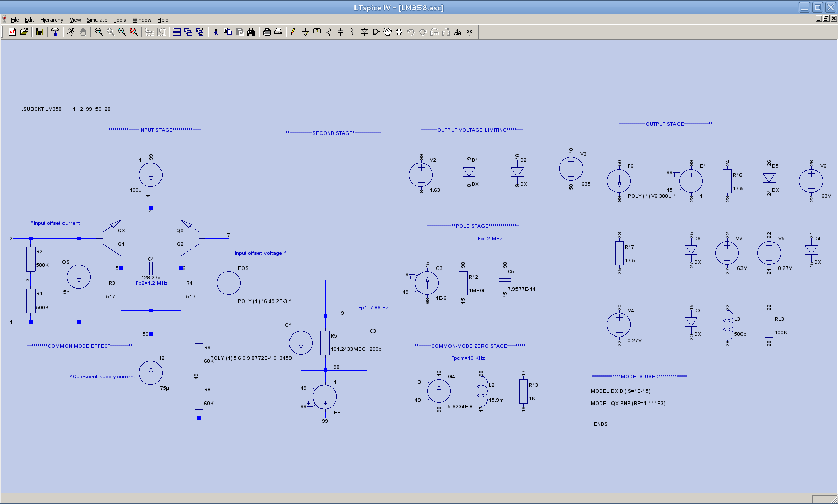Screen dimensions: 838x504
Task: Select the Text 'Aa' tool
Action: click(x=458, y=32)
